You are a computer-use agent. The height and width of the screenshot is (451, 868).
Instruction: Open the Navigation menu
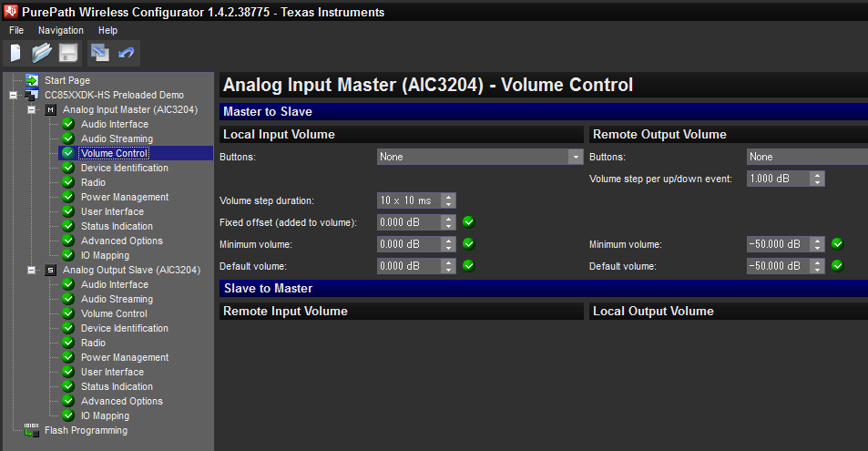(x=61, y=30)
